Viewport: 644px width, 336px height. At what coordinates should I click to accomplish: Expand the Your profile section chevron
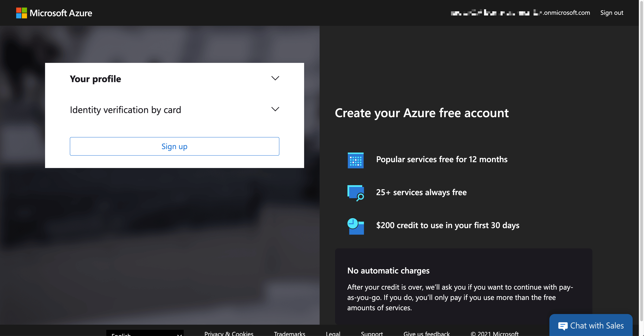point(275,78)
